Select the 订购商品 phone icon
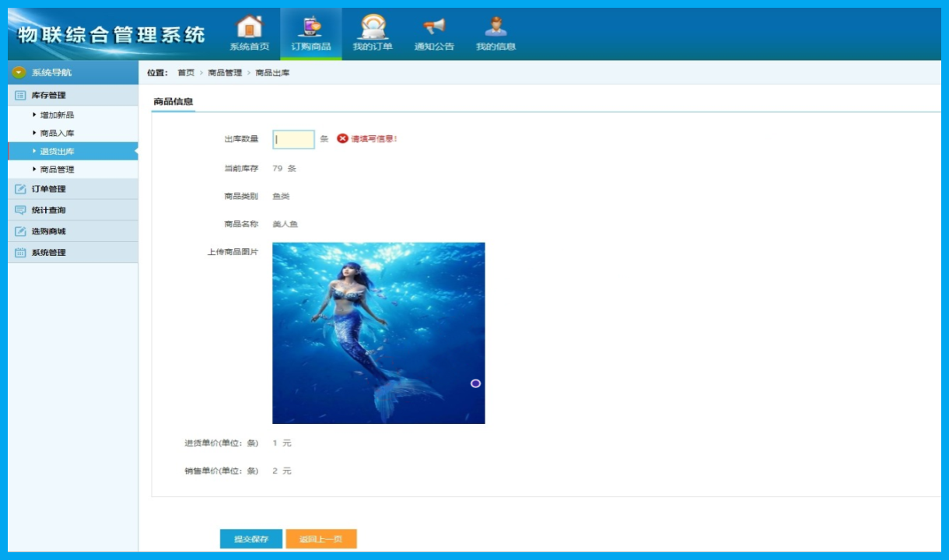 (311, 26)
